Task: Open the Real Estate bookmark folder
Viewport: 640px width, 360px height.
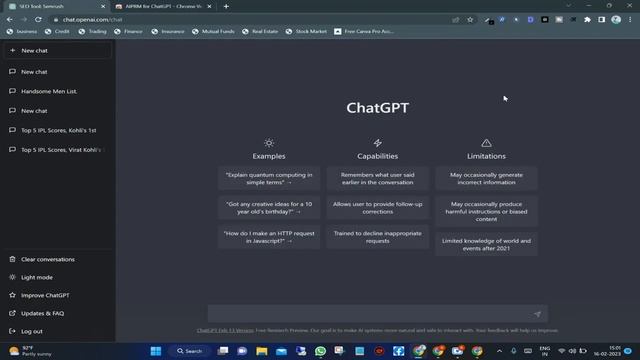Action: click(260, 31)
